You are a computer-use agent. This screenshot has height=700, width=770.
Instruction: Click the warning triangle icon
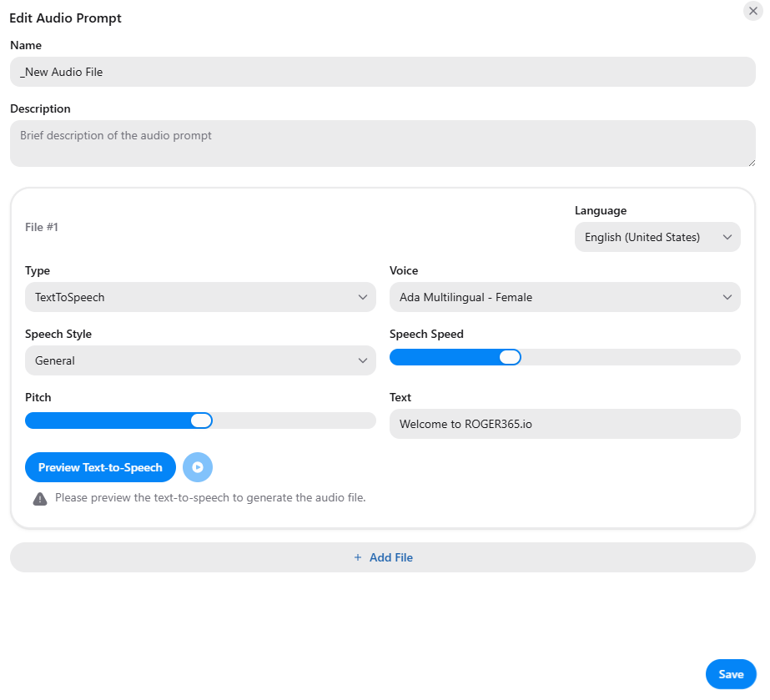40,499
